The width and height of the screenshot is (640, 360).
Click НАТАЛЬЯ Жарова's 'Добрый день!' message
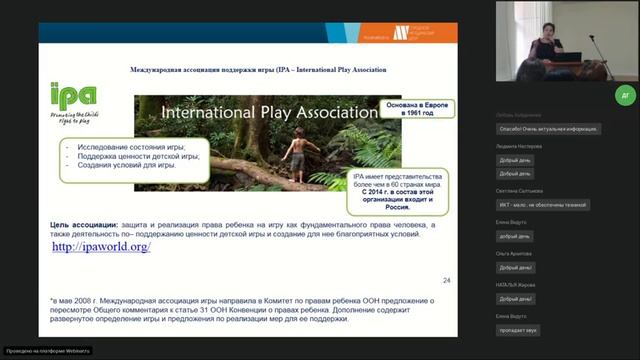tap(516, 299)
